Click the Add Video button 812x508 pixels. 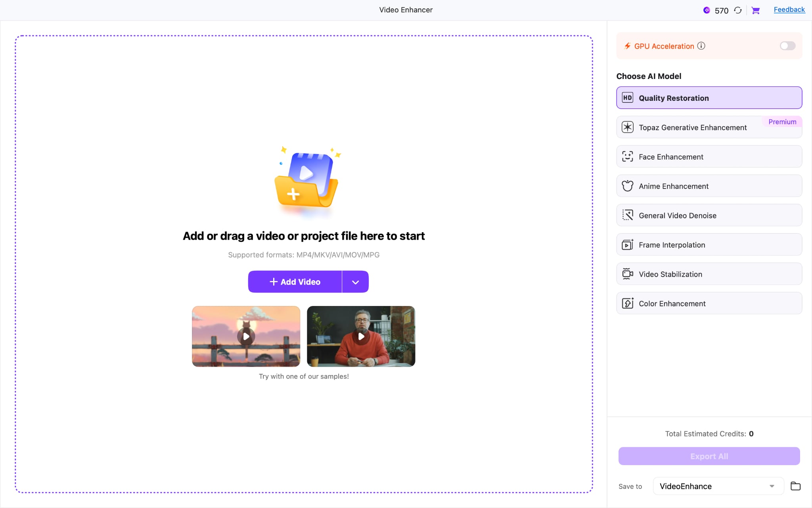coord(295,281)
